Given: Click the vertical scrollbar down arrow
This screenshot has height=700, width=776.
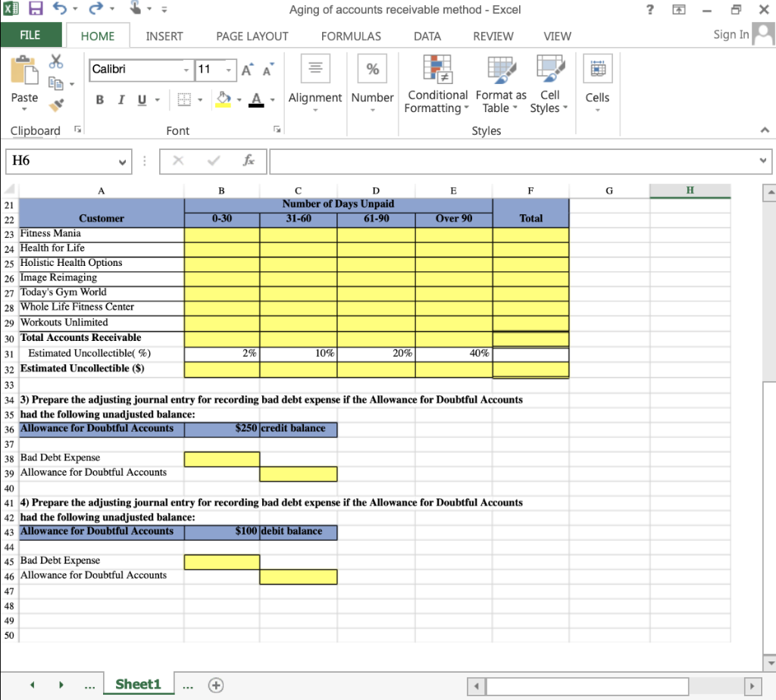Looking at the screenshot, I should tap(770, 662).
